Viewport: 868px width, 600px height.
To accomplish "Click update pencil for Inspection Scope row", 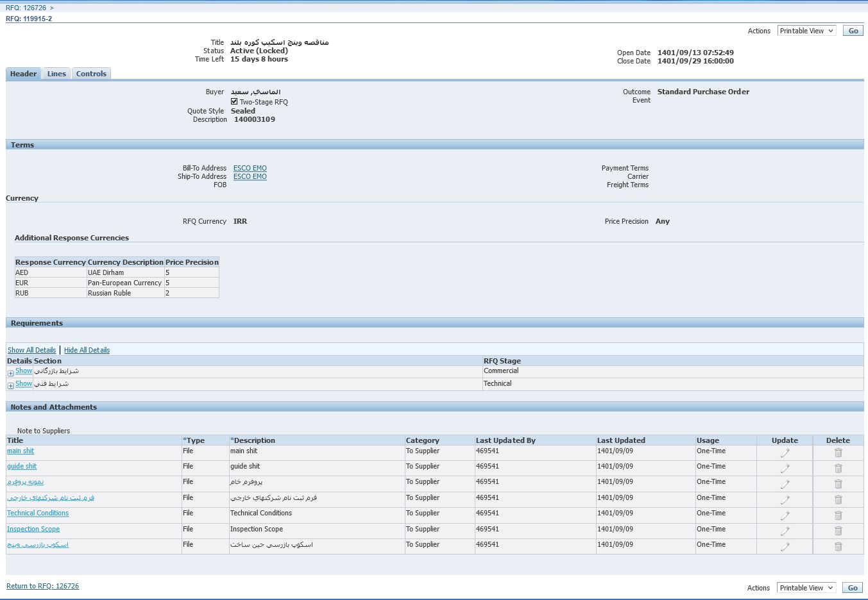I will [x=785, y=531].
